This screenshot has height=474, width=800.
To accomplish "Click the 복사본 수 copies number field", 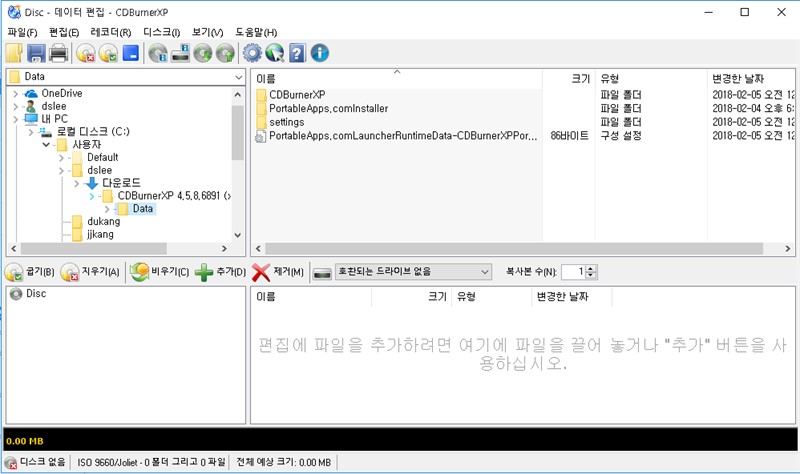I will 572,272.
